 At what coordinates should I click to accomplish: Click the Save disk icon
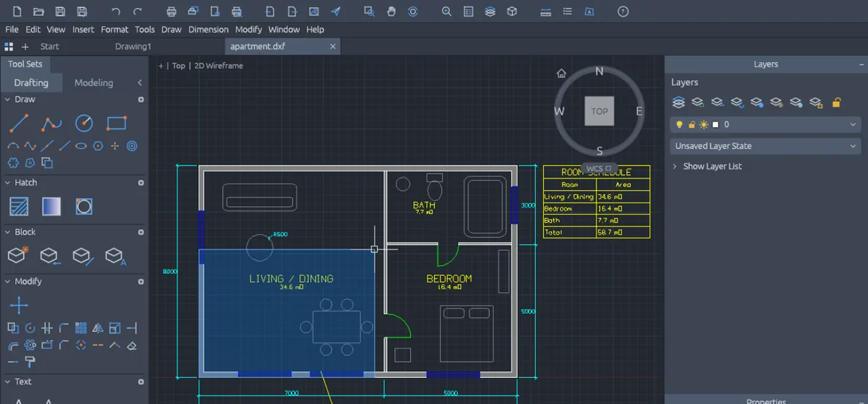tap(60, 12)
